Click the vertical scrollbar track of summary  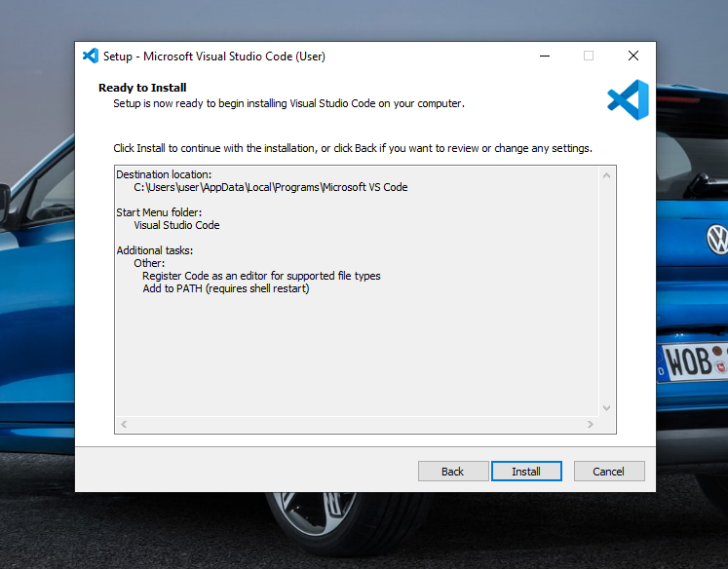(x=606, y=292)
